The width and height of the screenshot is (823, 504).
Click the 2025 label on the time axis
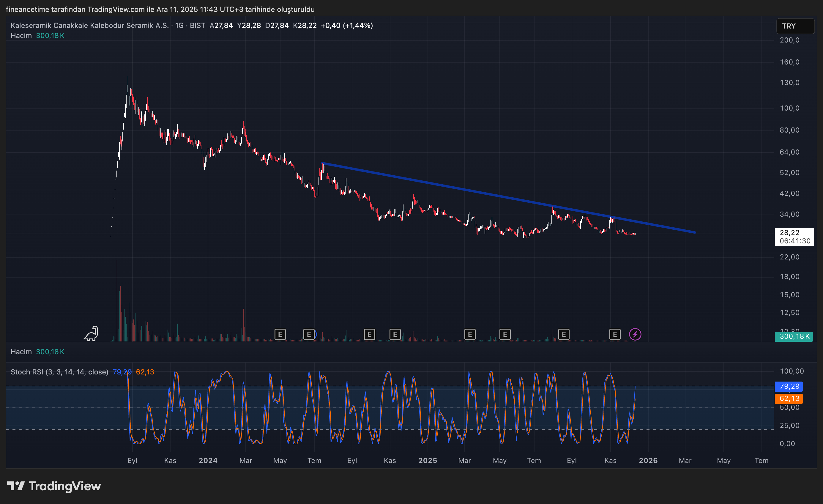pos(428,461)
